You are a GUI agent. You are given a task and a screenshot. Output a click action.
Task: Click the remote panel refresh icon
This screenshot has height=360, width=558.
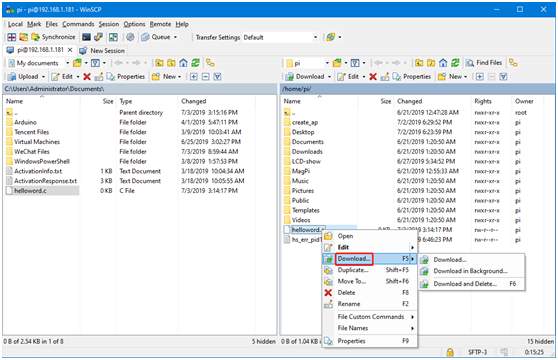455,63
